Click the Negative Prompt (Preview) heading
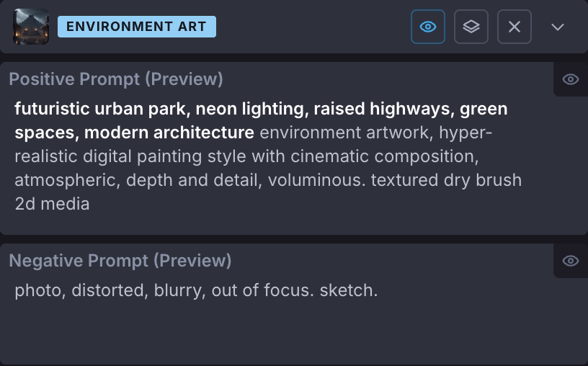This screenshot has width=588, height=366. tap(120, 261)
